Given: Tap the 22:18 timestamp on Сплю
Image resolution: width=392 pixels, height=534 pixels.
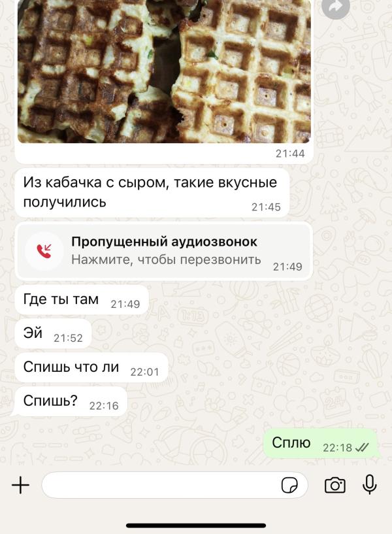Looking at the screenshot, I should point(337,448).
